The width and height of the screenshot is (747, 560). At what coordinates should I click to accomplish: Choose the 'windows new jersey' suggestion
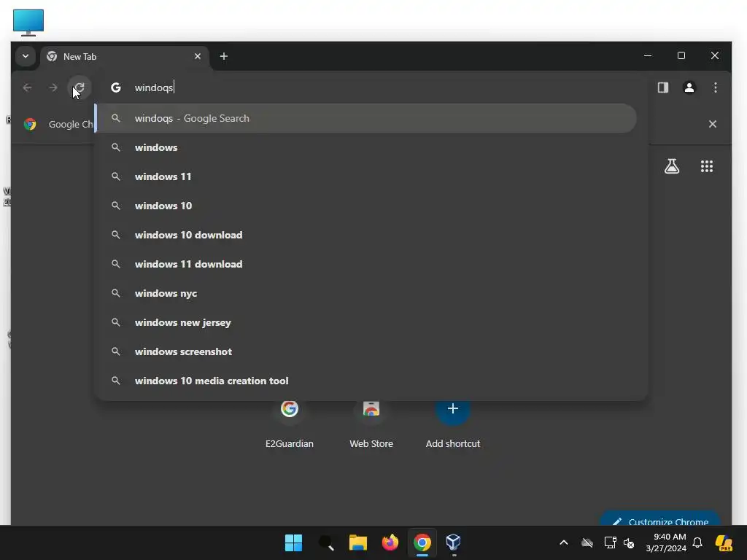pyautogui.click(x=366, y=322)
